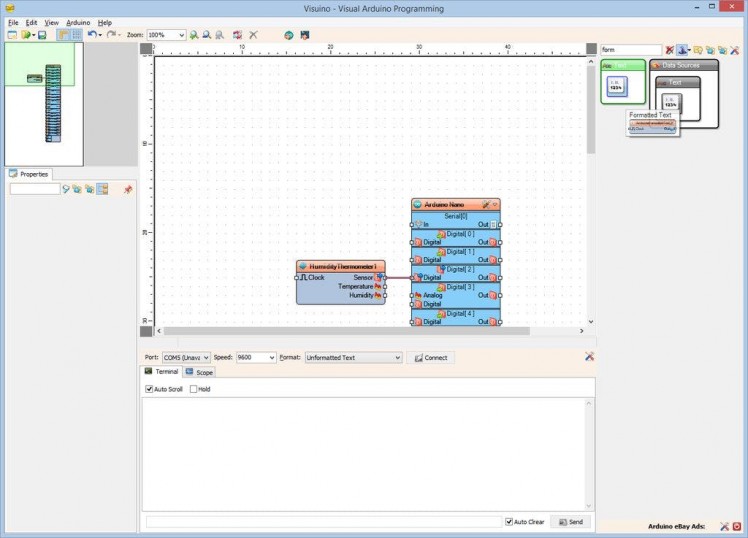Expand the serial Speed dropdown
Image resolution: width=748 pixels, height=538 pixels.
pyautogui.click(x=271, y=357)
